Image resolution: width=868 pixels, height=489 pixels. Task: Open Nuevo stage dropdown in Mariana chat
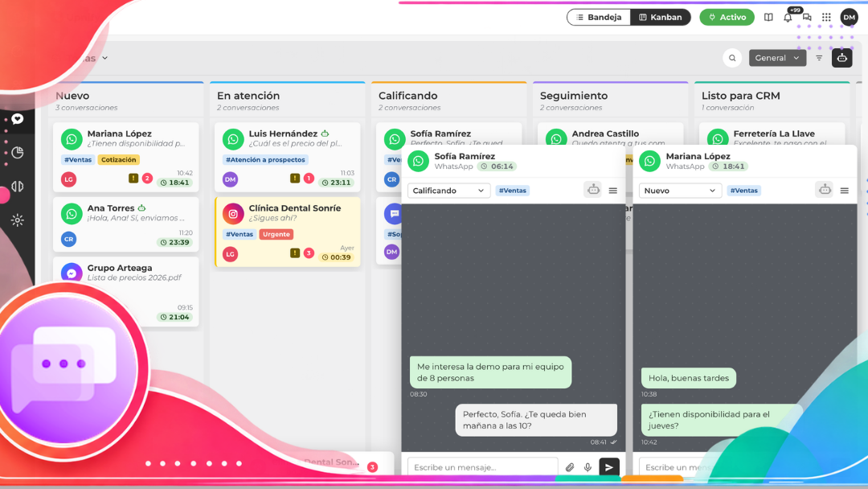point(680,191)
